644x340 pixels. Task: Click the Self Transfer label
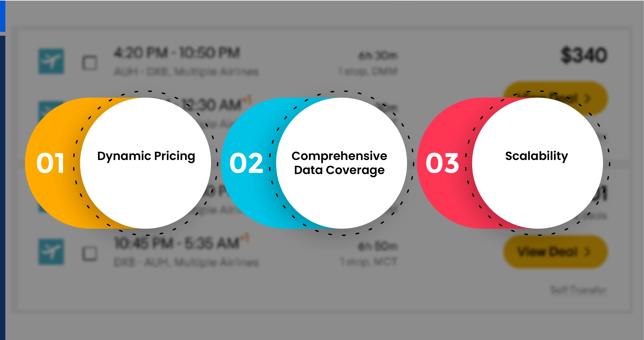pos(578,290)
